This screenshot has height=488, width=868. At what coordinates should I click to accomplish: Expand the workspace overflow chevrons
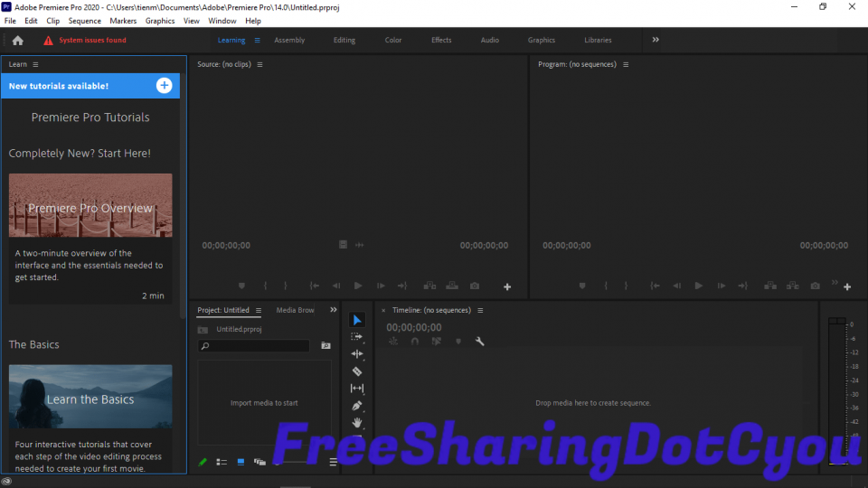pyautogui.click(x=656, y=40)
